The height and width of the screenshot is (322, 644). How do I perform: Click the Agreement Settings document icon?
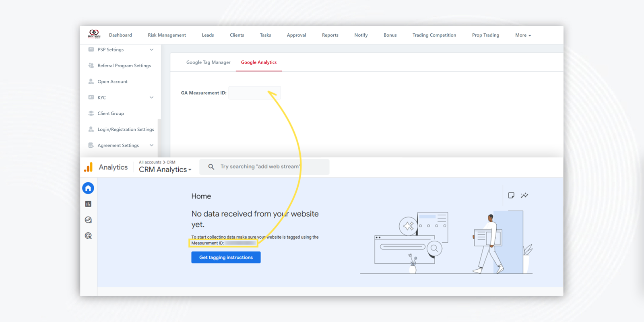pos(91,145)
